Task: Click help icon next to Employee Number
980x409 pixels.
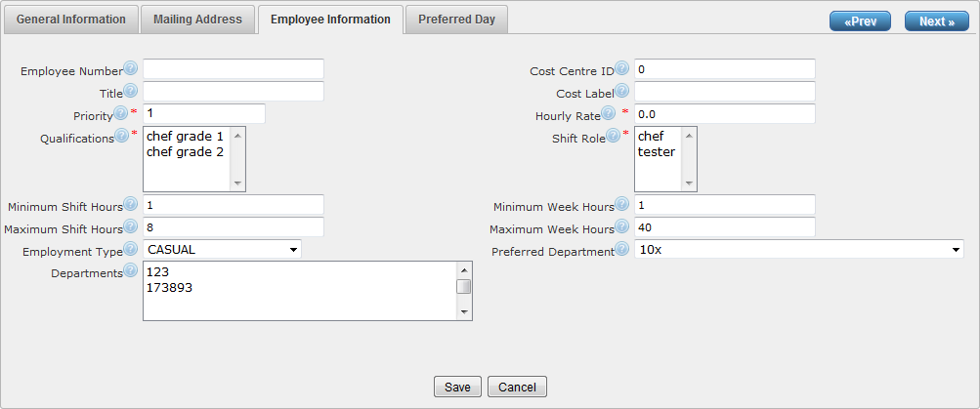Action: pos(130,69)
